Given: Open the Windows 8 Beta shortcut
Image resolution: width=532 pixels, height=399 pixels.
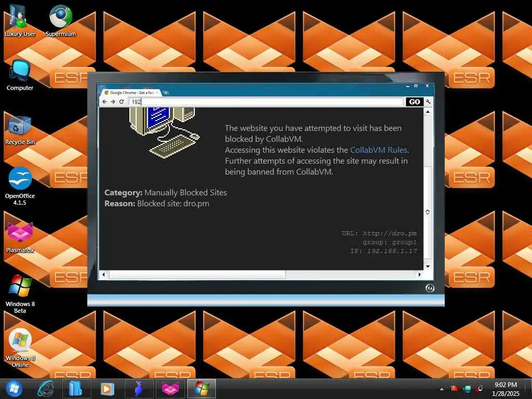Looking at the screenshot, I should (20, 295).
